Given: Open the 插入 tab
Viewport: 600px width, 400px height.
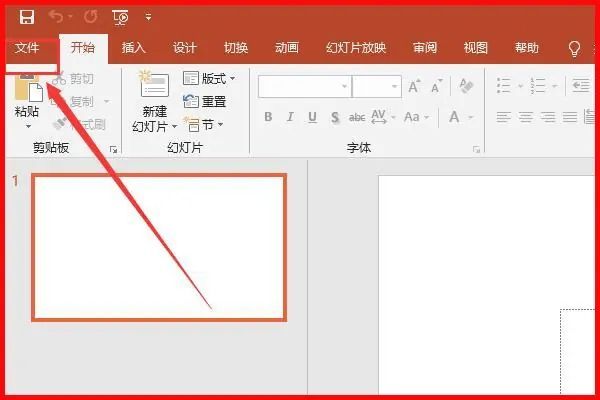Looking at the screenshot, I should [134, 48].
